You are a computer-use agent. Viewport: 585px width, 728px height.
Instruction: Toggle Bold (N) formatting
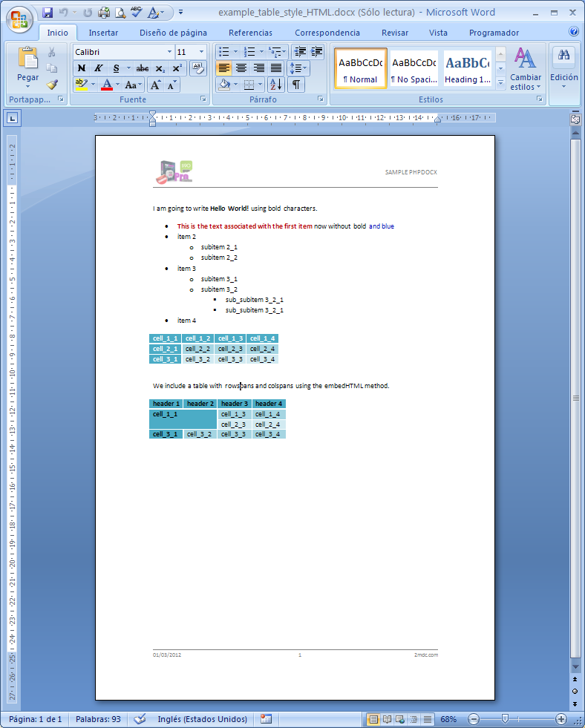(81, 68)
